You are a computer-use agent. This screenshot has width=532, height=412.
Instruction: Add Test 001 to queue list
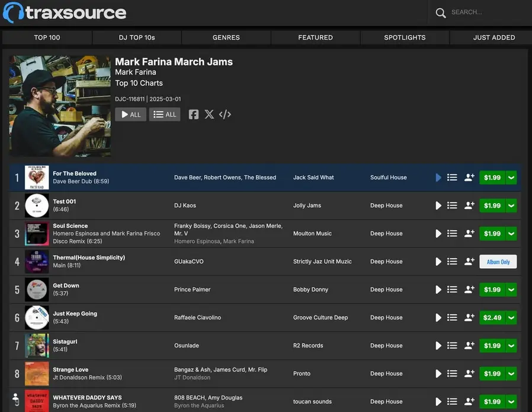(x=452, y=205)
